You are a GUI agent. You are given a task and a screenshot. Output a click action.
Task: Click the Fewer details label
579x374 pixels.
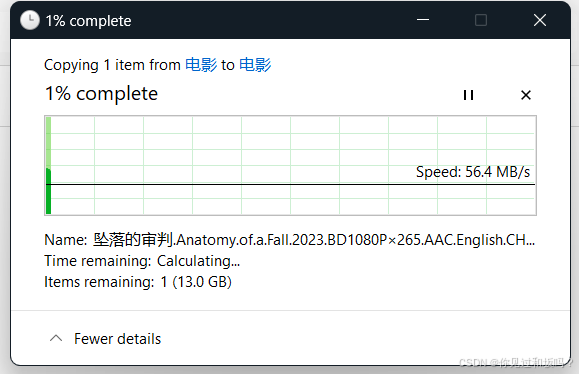coord(117,339)
